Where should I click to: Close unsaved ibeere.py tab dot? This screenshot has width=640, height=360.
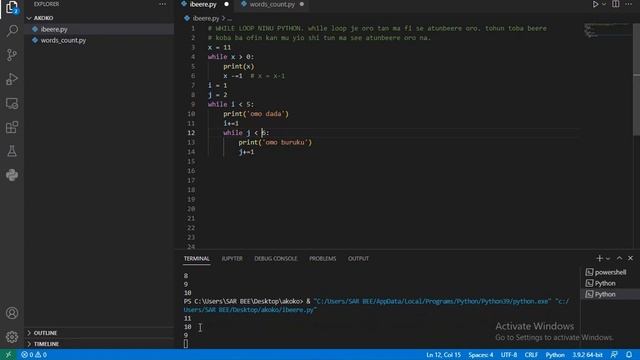[227, 4]
